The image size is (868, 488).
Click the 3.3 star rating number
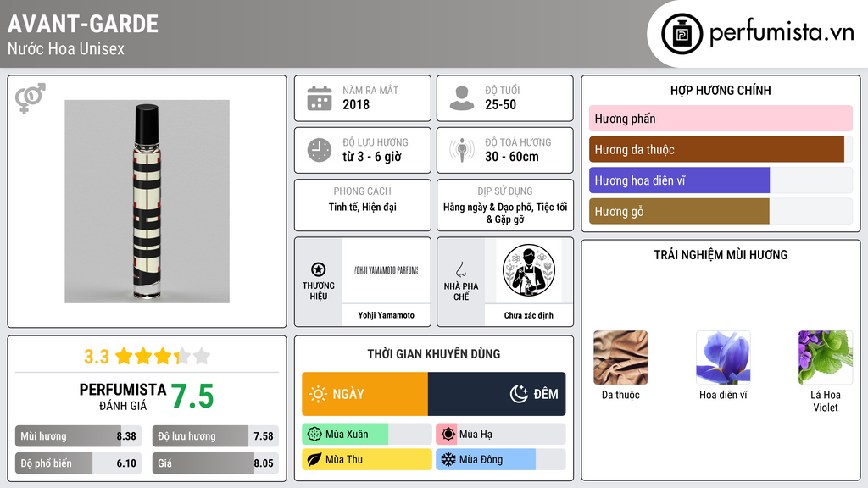97,357
